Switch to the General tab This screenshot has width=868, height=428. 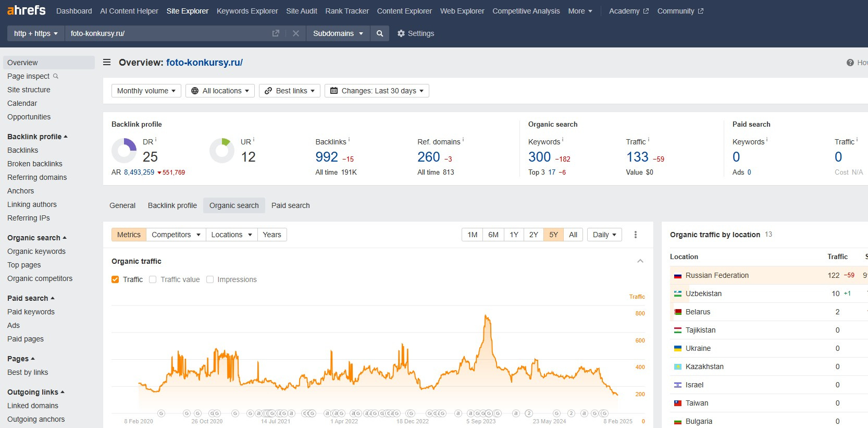pyautogui.click(x=122, y=205)
